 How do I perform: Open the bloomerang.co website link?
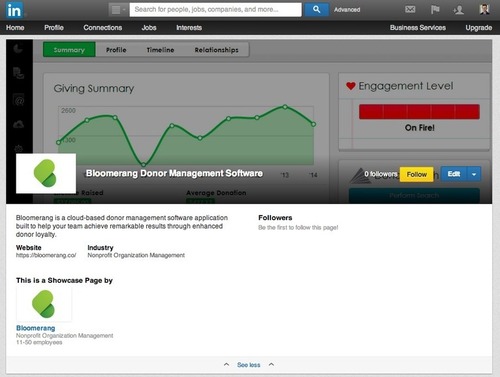46,255
